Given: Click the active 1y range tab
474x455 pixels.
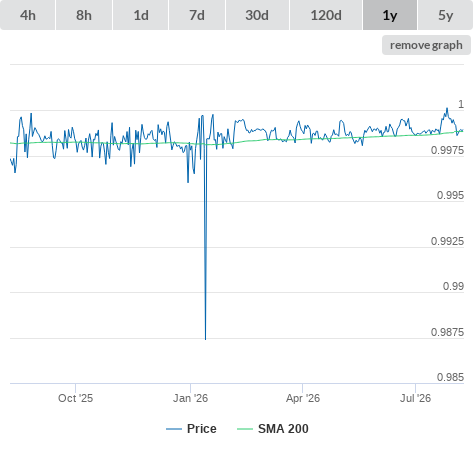Looking at the screenshot, I should tap(390, 15).
